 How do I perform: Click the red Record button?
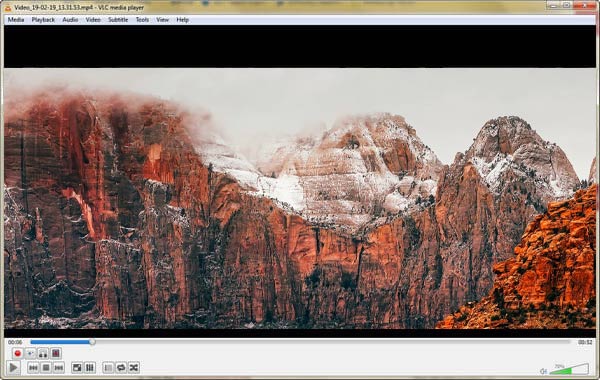click(17, 353)
